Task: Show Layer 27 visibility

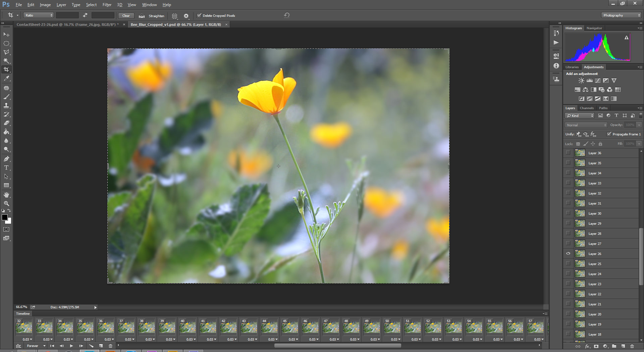Action: pyautogui.click(x=568, y=244)
